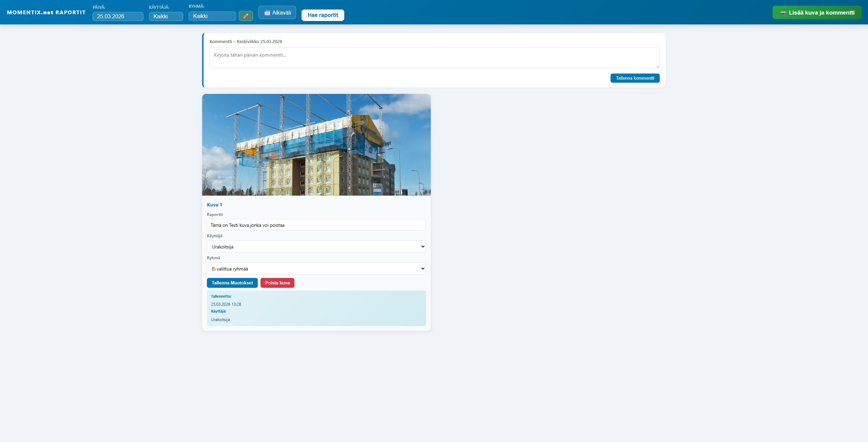The width and height of the screenshot is (868, 442).
Task: Focus the daily comment text area
Action: 434,58
